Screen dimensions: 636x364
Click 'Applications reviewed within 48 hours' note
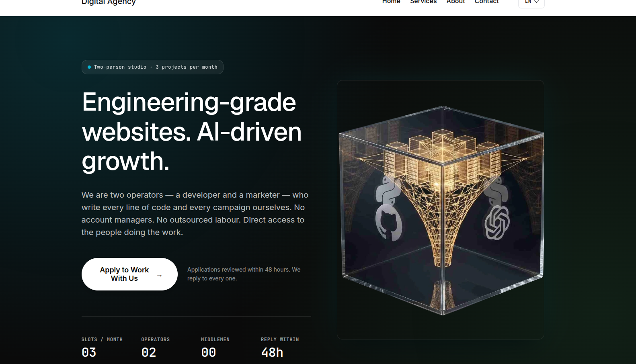pos(244,274)
